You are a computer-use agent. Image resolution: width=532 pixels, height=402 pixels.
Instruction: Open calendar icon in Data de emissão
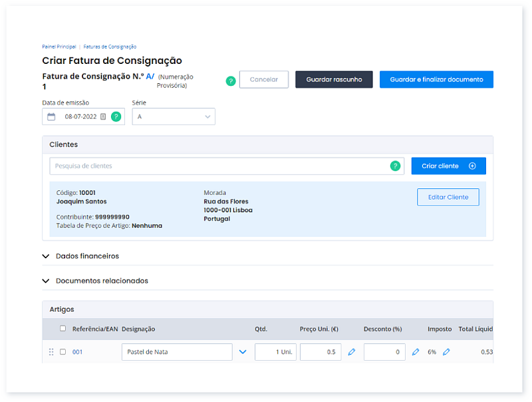pos(51,116)
